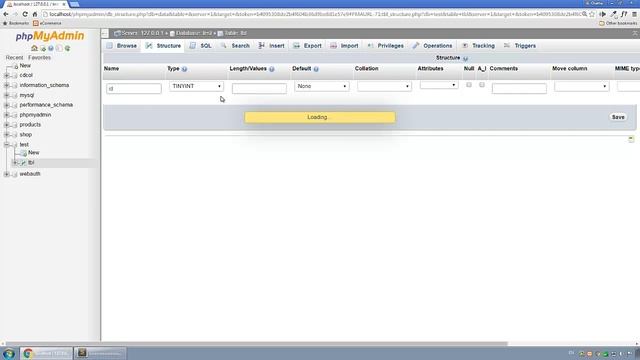640x360 pixels.
Task: Click the navigation panel collapse button
Action: (x=105, y=33)
